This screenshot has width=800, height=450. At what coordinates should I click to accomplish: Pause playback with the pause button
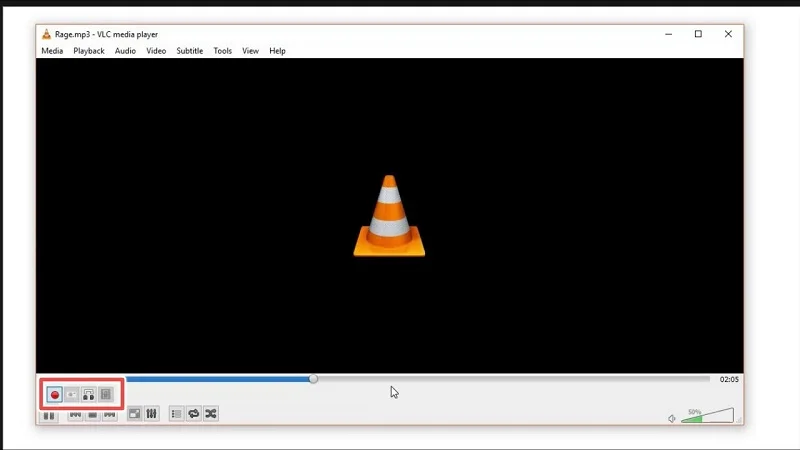[48, 415]
